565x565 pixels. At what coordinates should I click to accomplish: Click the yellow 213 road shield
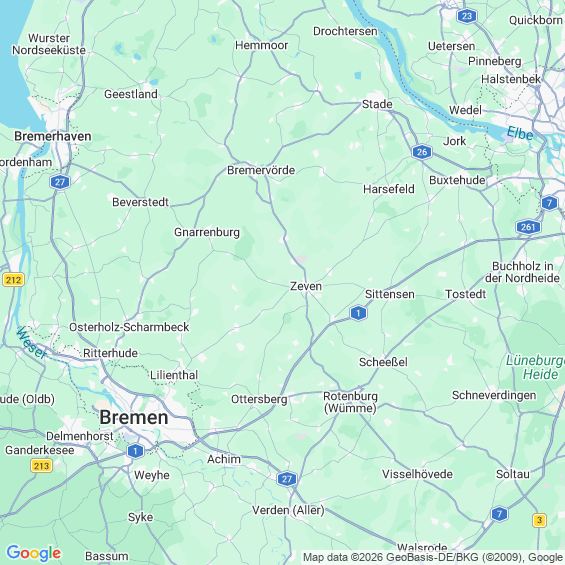41,466
